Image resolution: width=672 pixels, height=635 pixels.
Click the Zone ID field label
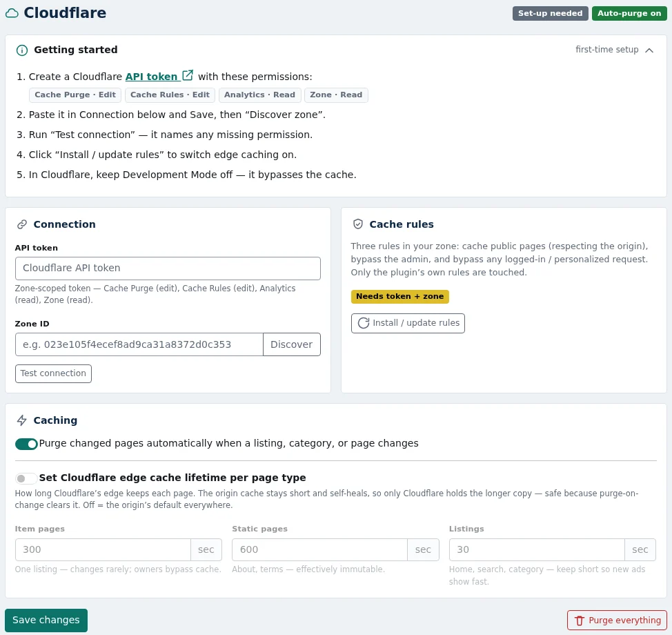tap(32, 324)
